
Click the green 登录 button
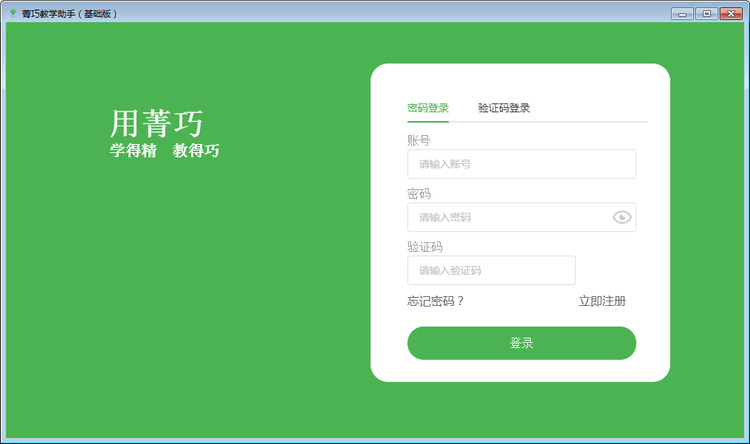pos(521,343)
